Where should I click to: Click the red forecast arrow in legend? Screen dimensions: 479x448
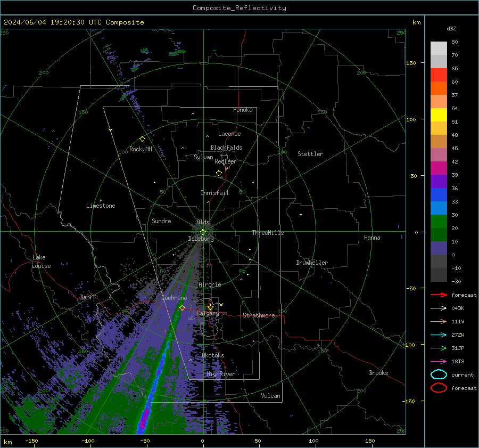click(439, 295)
